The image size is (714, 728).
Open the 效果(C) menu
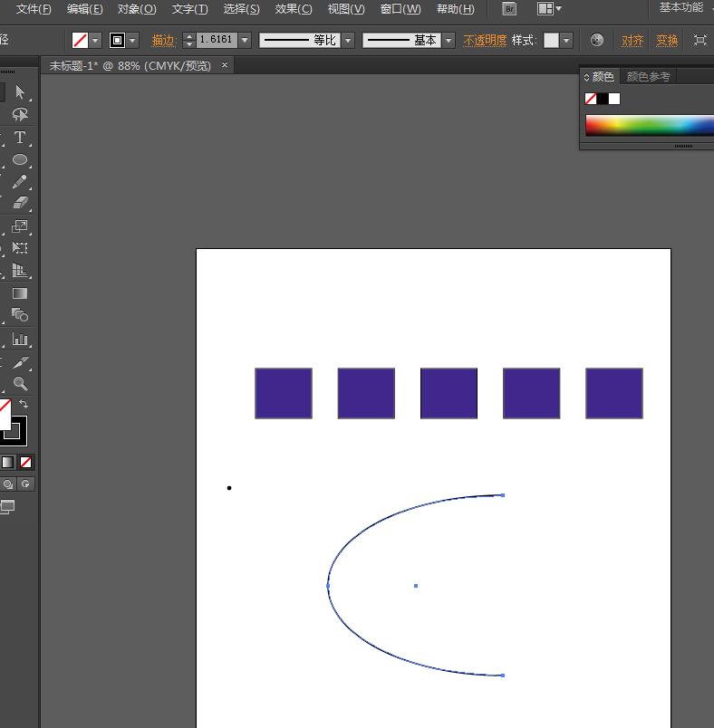tap(294, 9)
